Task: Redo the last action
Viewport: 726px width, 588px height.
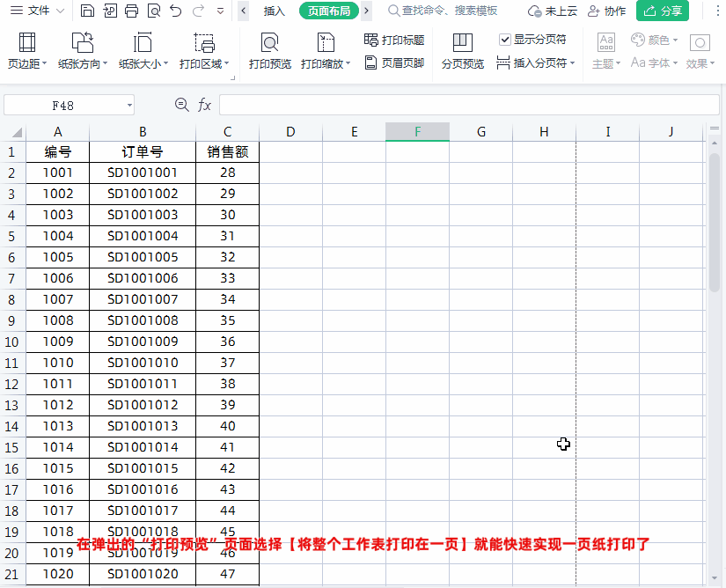Action: (x=198, y=11)
